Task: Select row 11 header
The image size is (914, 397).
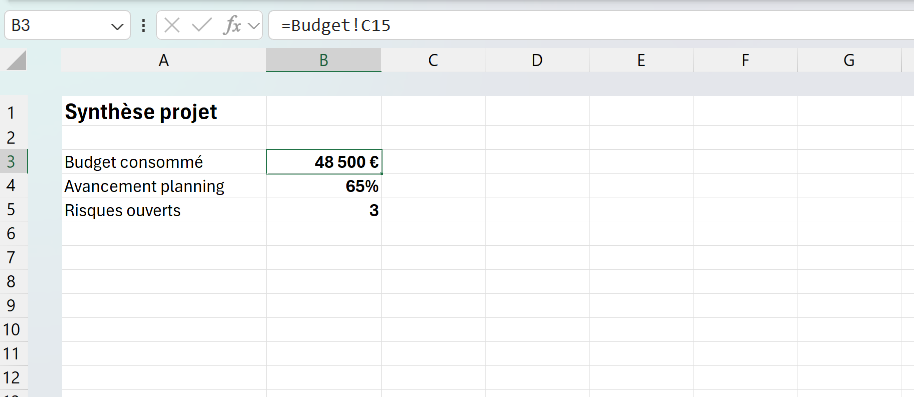Action: 14,353
